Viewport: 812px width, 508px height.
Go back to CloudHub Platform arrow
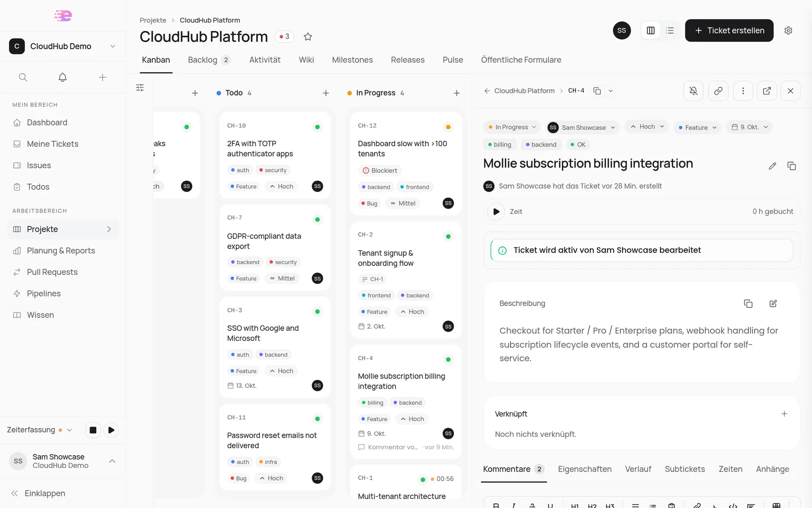tap(487, 91)
